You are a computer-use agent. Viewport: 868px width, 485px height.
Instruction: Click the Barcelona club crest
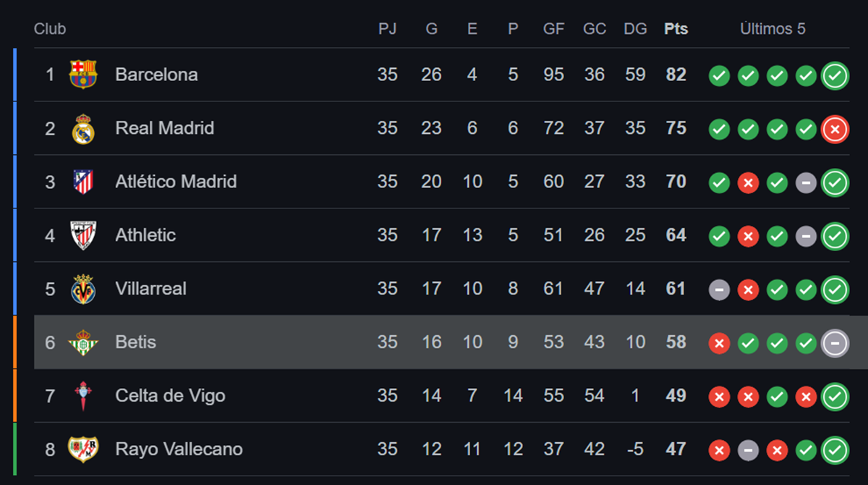click(83, 75)
